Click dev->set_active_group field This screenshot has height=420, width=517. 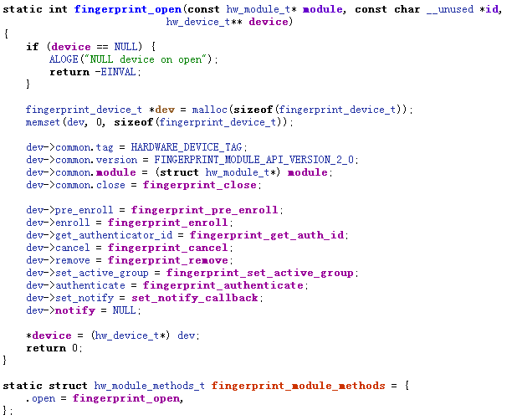coord(87,273)
